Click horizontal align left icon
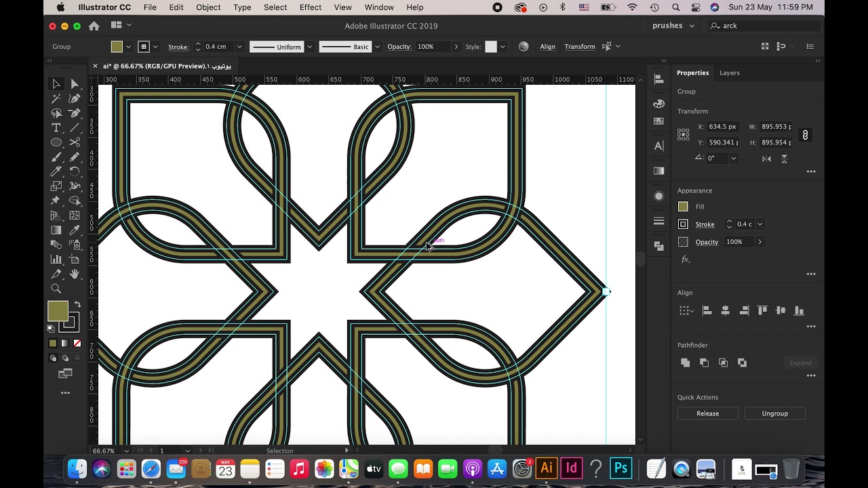The width and height of the screenshot is (868, 488). (x=707, y=310)
